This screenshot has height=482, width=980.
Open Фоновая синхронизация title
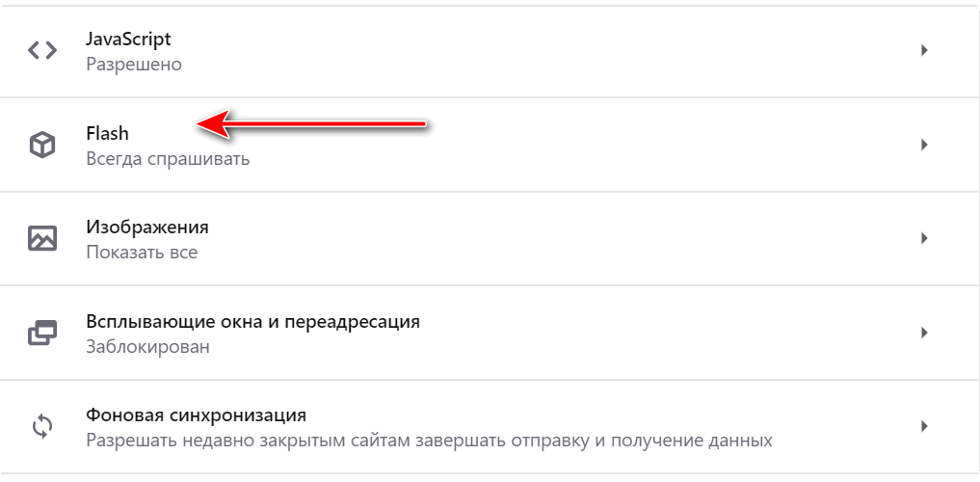[x=196, y=415]
